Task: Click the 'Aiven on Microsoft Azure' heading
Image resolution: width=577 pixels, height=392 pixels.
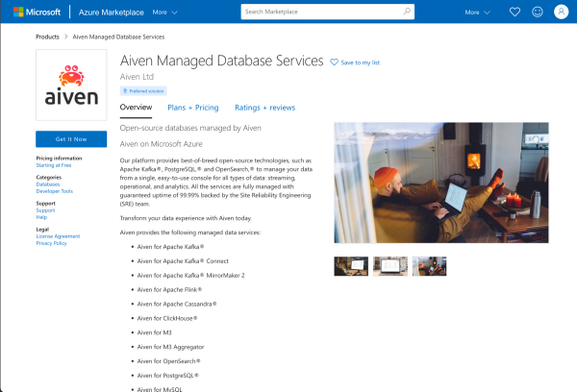Action: (162, 144)
